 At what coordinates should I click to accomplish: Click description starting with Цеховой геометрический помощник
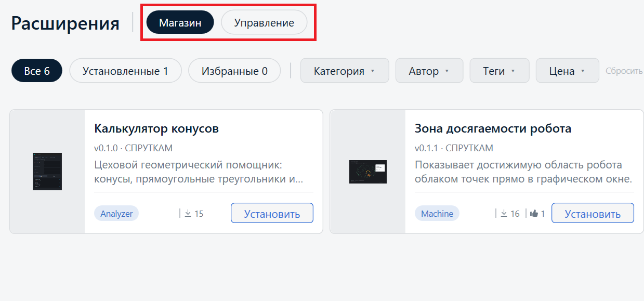coord(199,172)
